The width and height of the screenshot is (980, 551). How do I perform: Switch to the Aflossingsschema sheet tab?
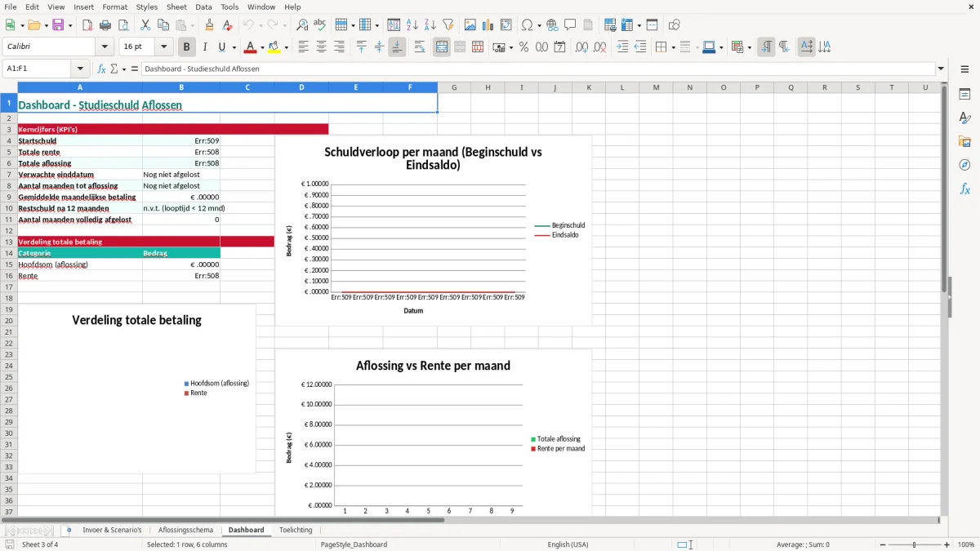click(x=185, y=530)
